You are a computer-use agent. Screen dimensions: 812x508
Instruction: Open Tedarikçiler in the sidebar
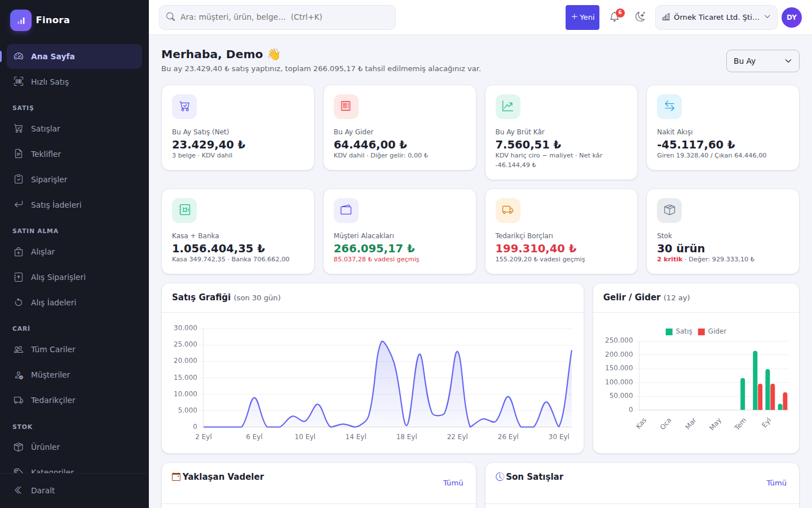coord(74,400)
